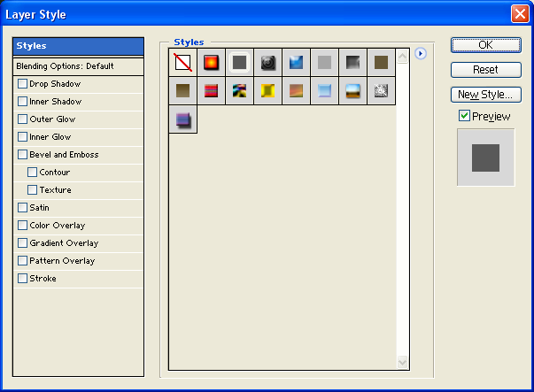Select the No Style swatch with red slash
The height and width of the screenshot is (392, 534).
(x=183, y=62)
